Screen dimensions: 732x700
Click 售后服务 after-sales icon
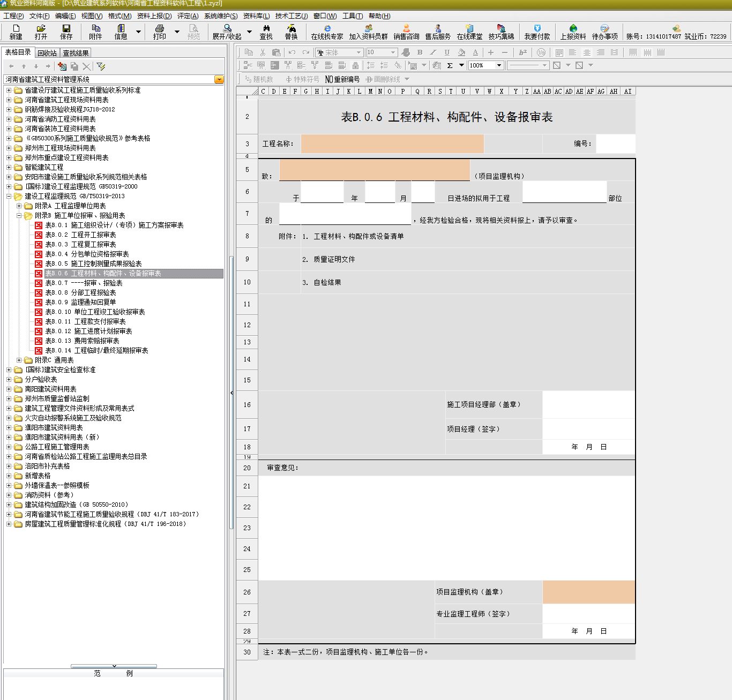click(438, 32)
